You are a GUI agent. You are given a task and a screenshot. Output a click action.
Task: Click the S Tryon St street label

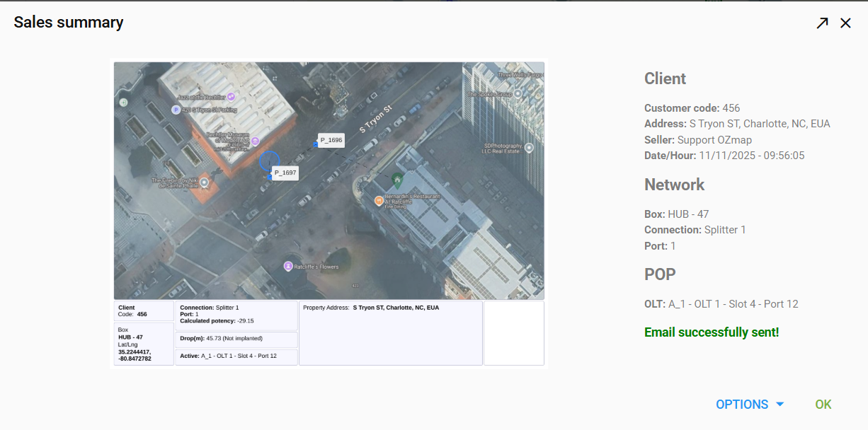(375, 119)
